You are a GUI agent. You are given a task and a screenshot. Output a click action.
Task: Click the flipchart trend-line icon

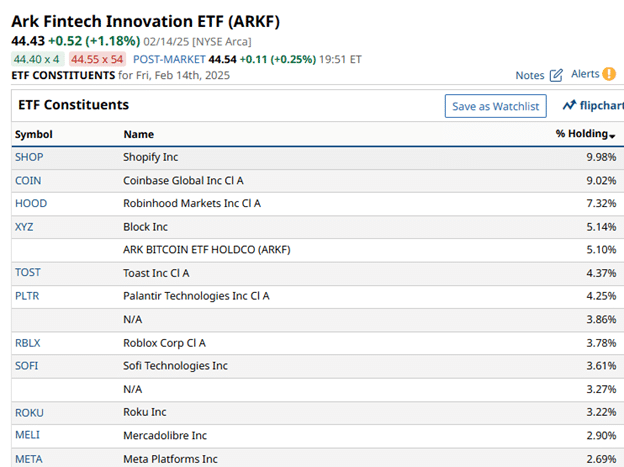[x=569, y=106]
